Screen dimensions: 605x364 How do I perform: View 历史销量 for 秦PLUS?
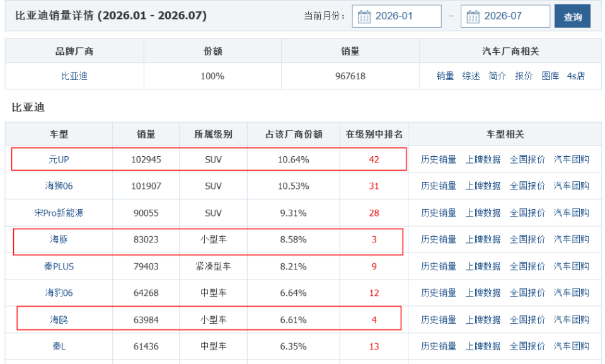439,266
